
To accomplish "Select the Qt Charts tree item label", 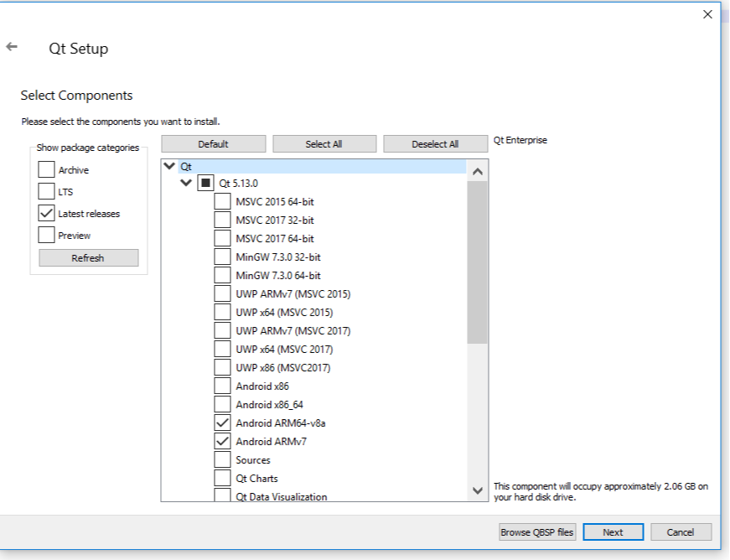I will (x=256, y=479).
